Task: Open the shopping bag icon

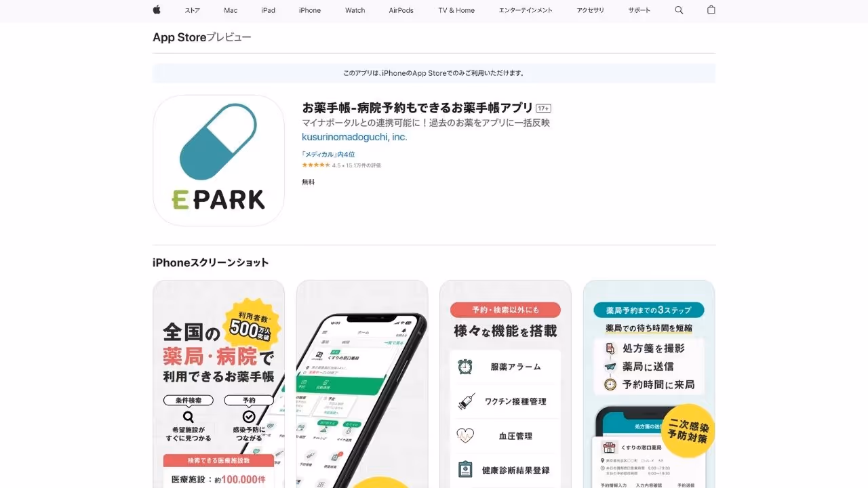Action: click(x=711, y=10)
